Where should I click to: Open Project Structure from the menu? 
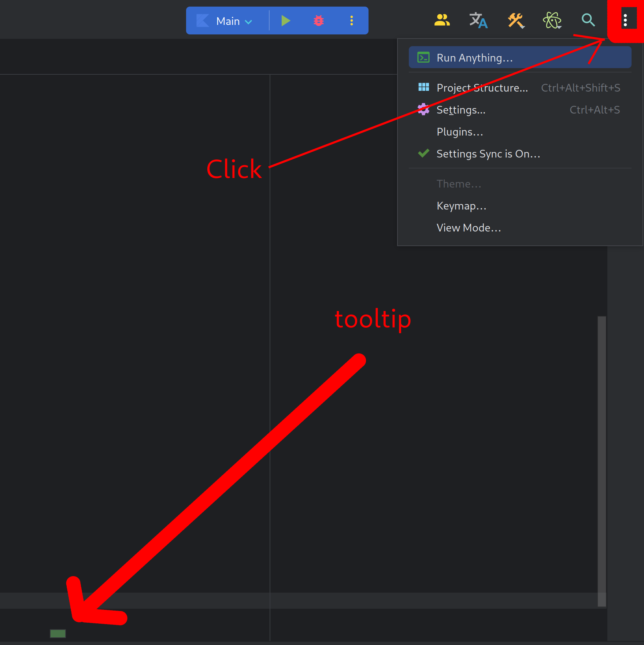pos(482,88)
